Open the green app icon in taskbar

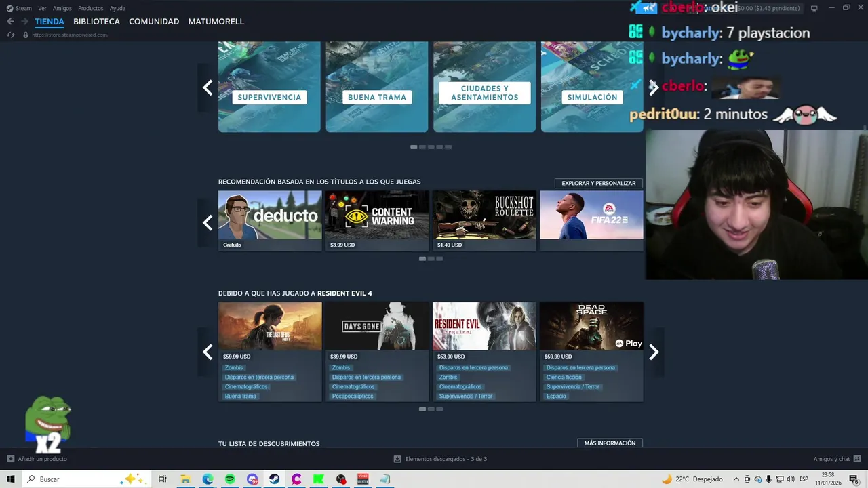318,479
